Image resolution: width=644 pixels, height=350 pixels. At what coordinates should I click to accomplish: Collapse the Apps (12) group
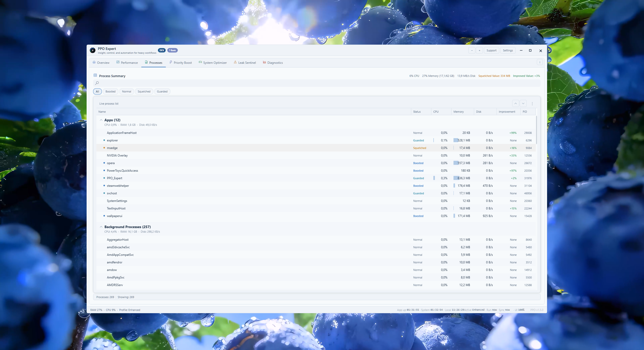101,120
